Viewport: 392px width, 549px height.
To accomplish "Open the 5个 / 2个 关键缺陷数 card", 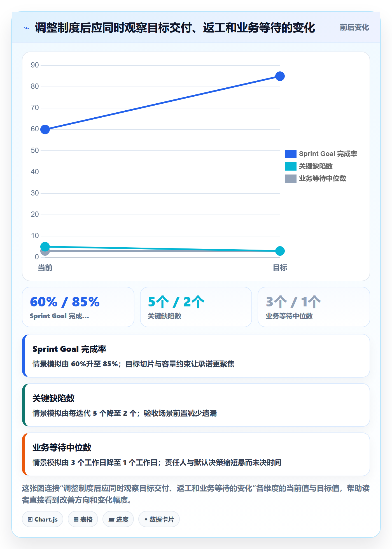I will tap(196, 307).
